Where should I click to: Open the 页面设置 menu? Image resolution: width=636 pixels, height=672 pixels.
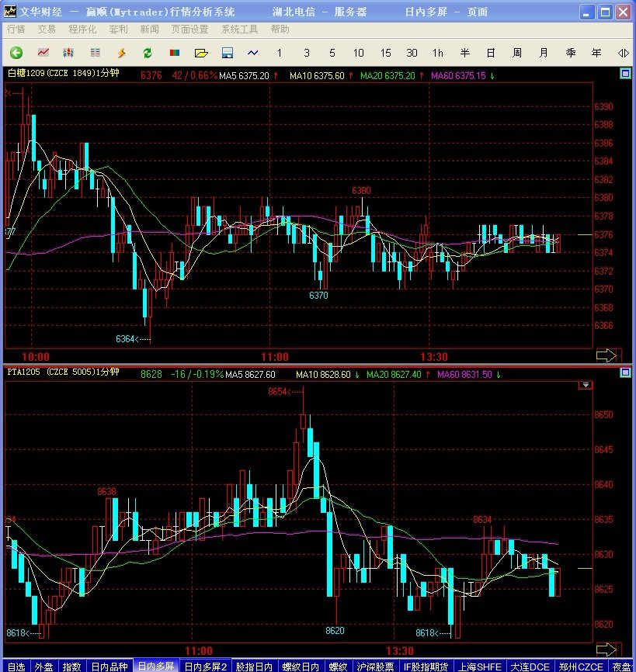tap(189, 29)
